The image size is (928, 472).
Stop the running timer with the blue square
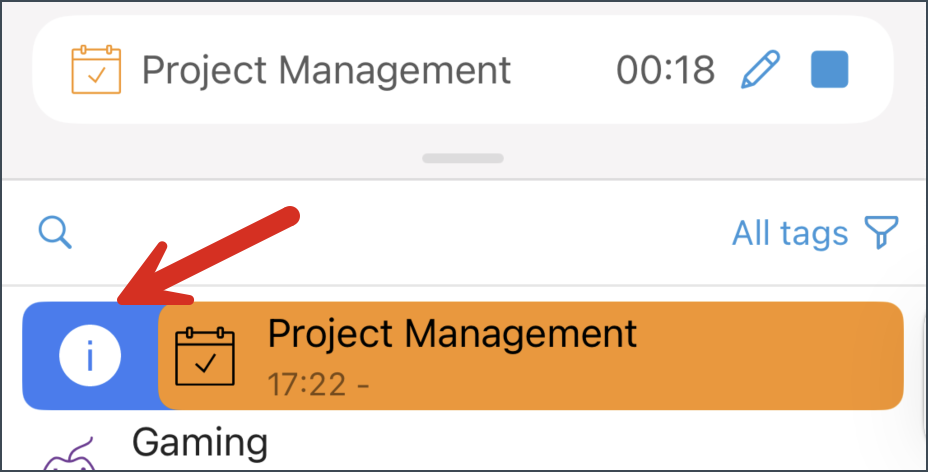click(829, 69)
